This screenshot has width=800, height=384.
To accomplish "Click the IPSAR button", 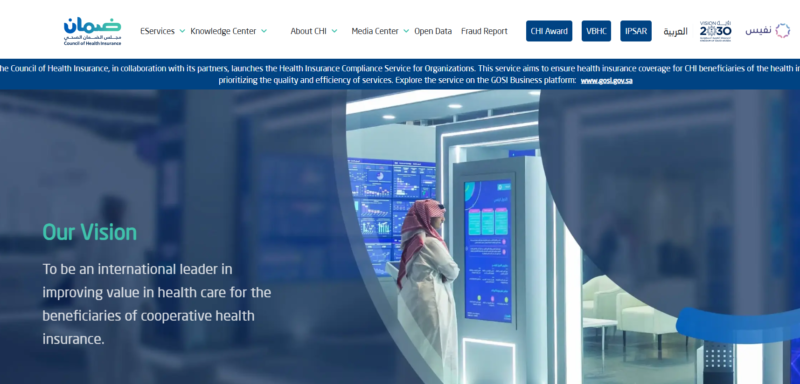I will click(636, 31).
